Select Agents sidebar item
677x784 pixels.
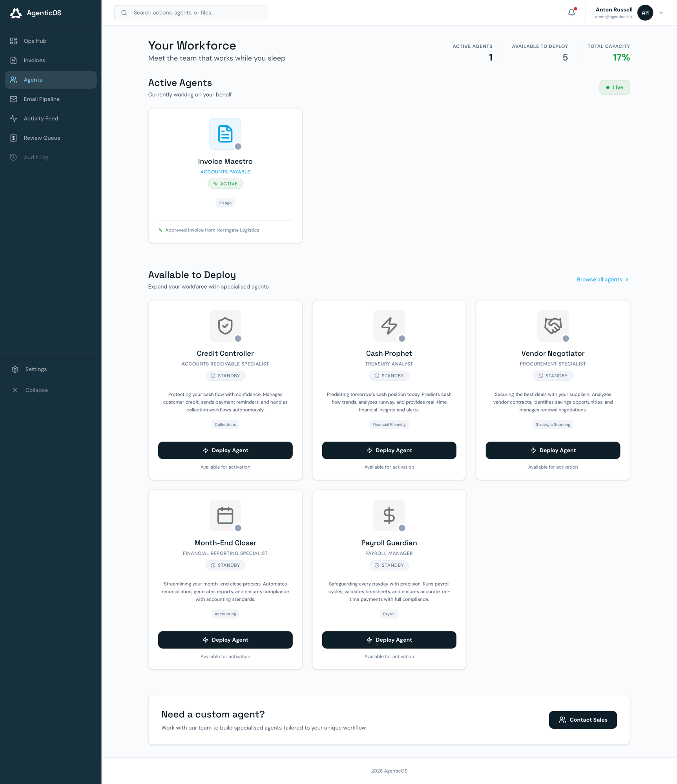[x=51, y=80]
